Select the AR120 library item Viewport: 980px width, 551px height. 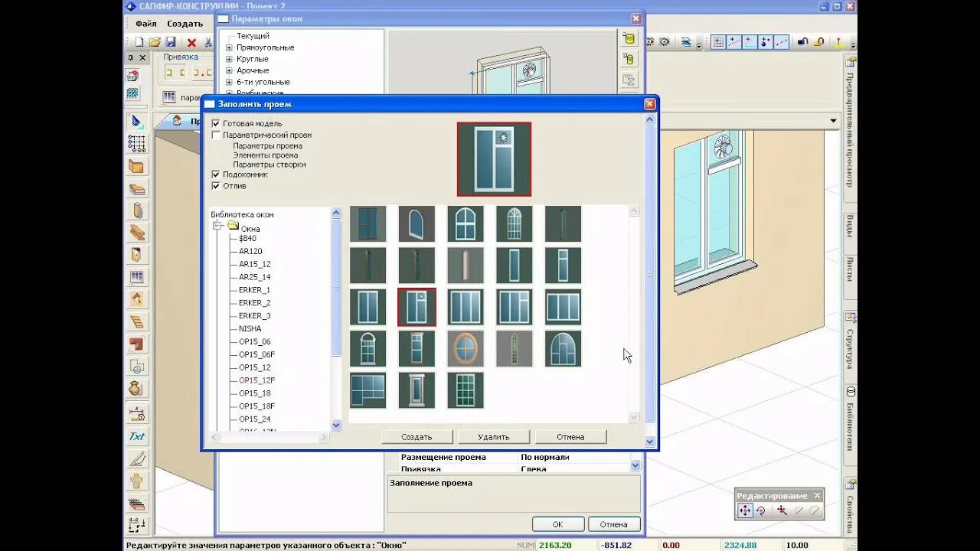tap(250, 251)
